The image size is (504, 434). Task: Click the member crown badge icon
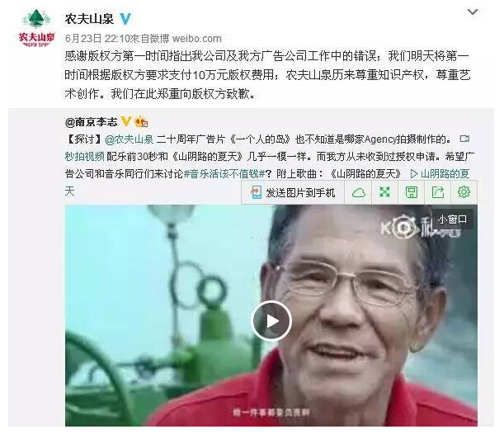click(x=141, y=122)
